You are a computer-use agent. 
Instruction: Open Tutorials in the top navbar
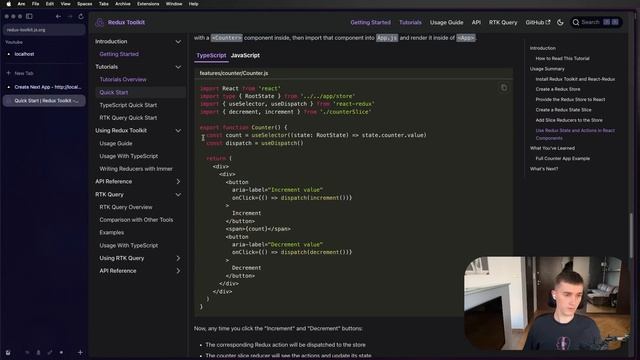click(x=410, y=22)
